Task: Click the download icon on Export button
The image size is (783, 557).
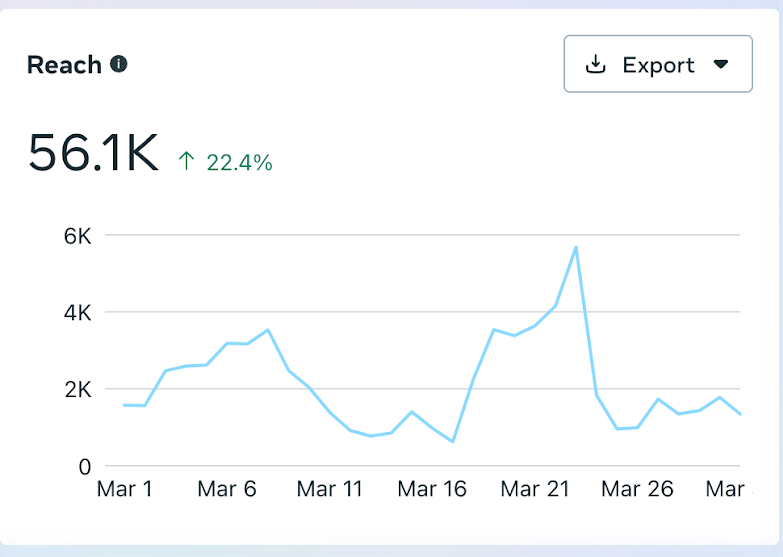Action: click(x=596, y=65)
